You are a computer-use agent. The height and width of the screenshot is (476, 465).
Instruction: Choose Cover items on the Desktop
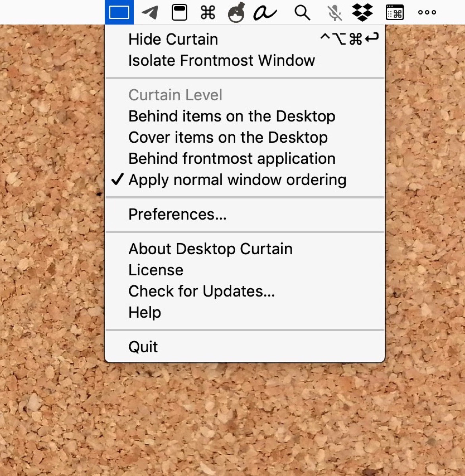pos(228,137)
